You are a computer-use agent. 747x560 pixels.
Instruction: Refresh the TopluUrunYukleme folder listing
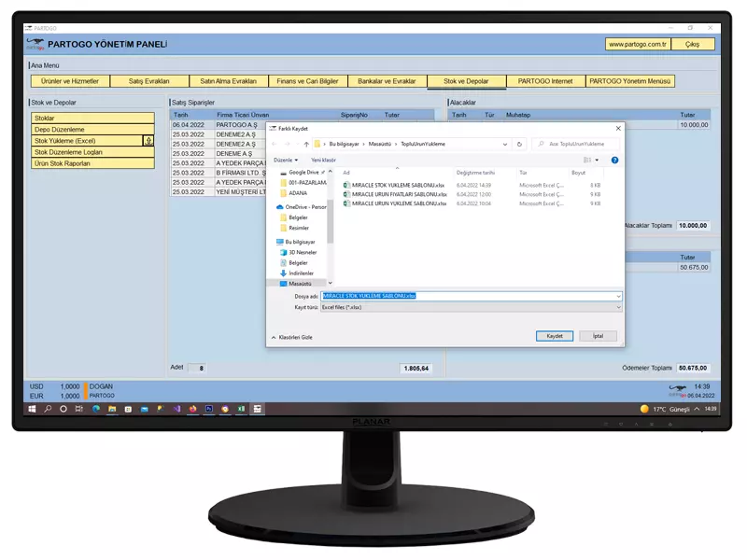pos(519,144)
